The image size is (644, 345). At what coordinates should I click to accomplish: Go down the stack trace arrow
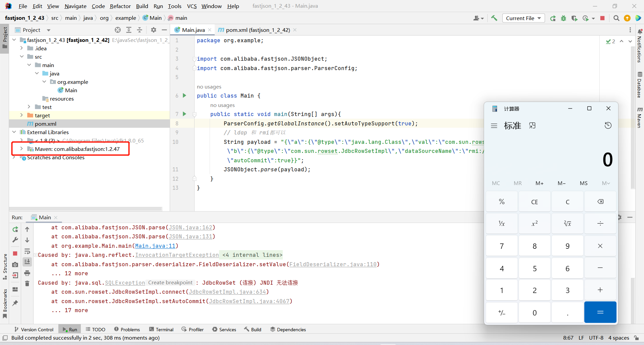pos(27,240)
